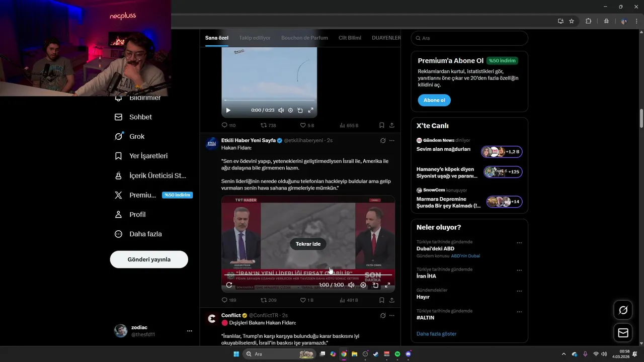Enable picture-in-picture on 1:00 video
Screen dimensions: 644x362
(x=375, y=285)
